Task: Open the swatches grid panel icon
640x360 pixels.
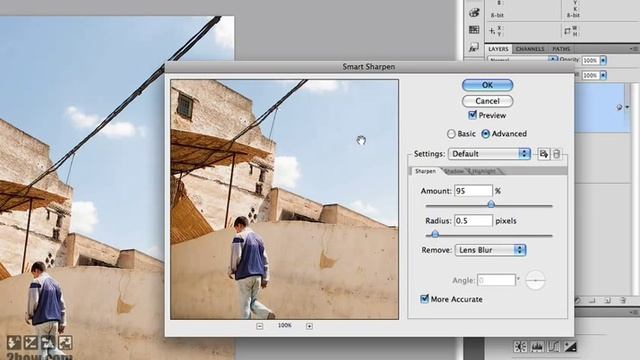Action: click(x=474, y=30)
